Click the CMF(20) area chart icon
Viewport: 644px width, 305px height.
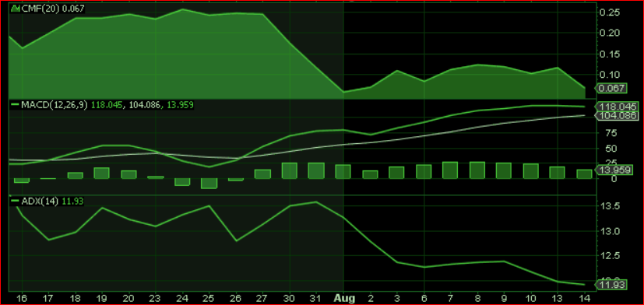[15, 8]
